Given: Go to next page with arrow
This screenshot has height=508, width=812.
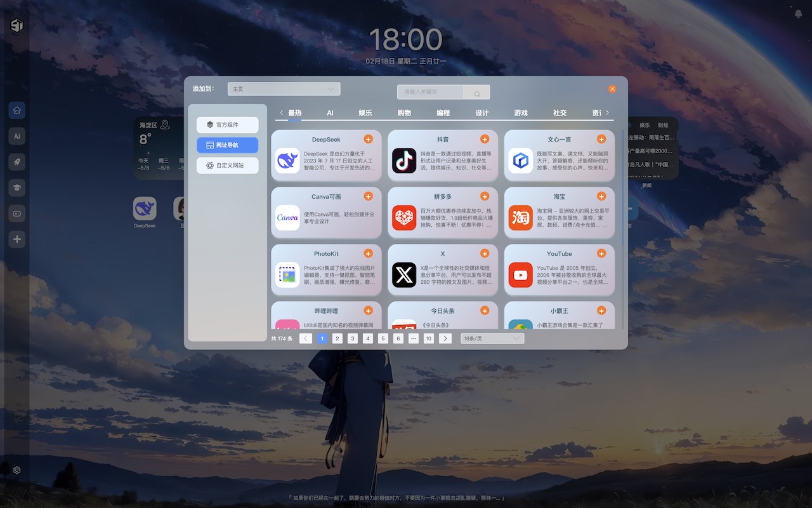Looking at the screenshot, I should coord(445,338).
